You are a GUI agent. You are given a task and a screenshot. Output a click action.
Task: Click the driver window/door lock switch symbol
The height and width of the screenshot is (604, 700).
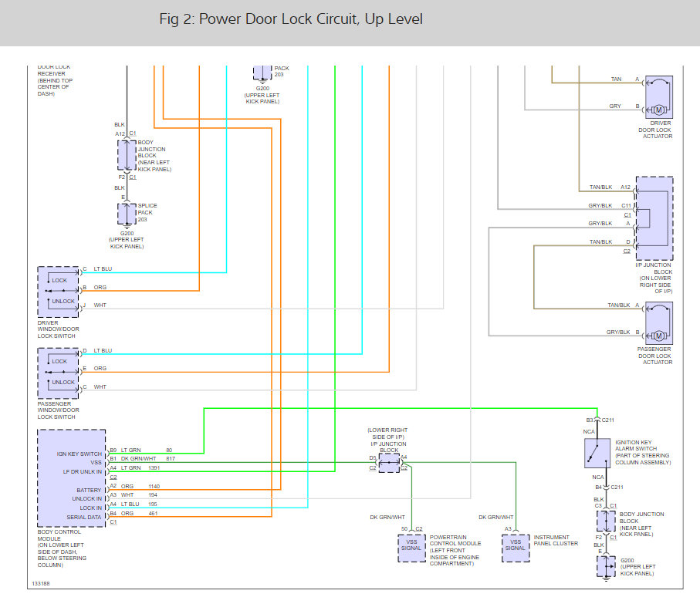click(x=58, y=292)
